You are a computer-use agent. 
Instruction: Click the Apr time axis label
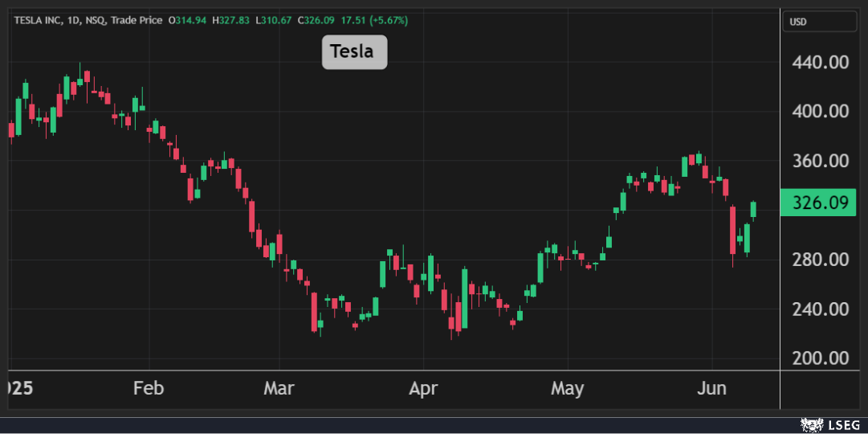click(423, 388)
